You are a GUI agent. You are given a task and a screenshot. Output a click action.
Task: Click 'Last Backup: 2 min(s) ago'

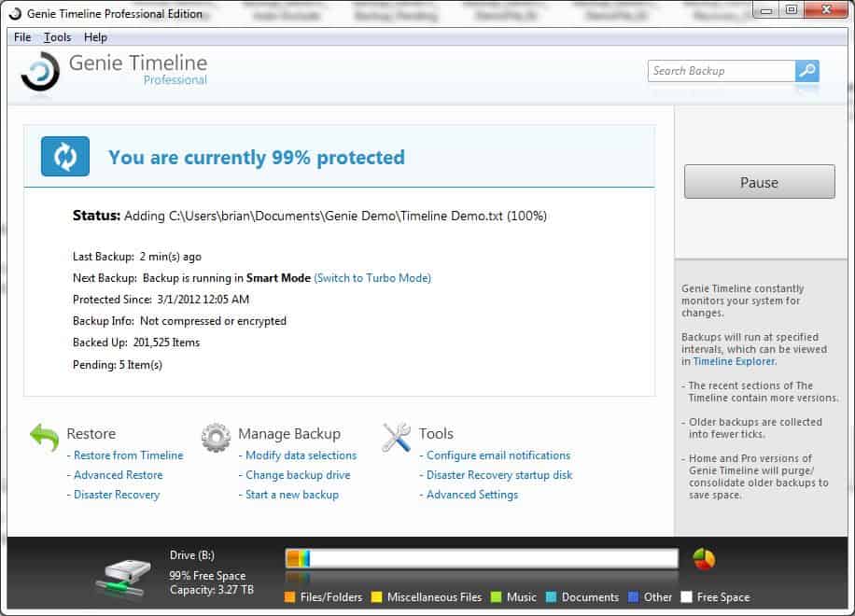click(137, 257)
